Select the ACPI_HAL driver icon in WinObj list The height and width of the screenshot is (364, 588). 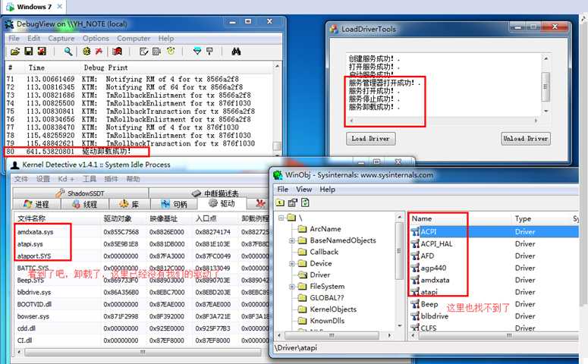pyautogui.click(x=415, y=244)
